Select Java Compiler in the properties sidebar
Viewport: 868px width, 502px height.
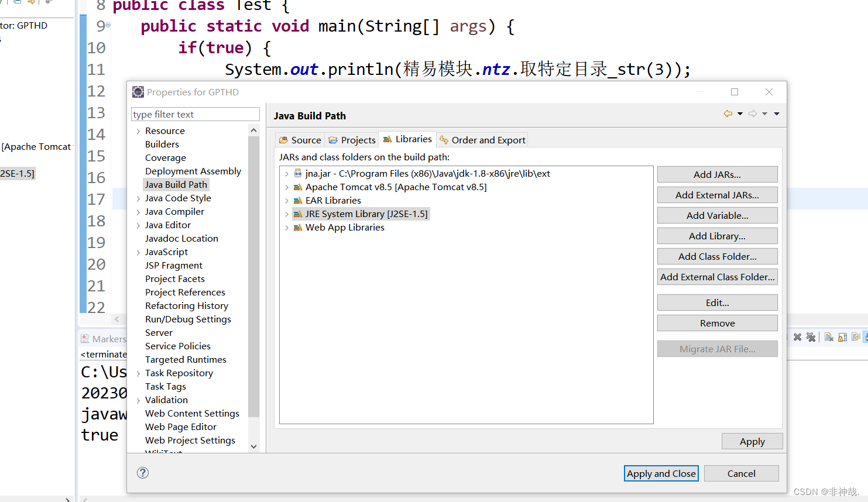click(x=174, y=211)
